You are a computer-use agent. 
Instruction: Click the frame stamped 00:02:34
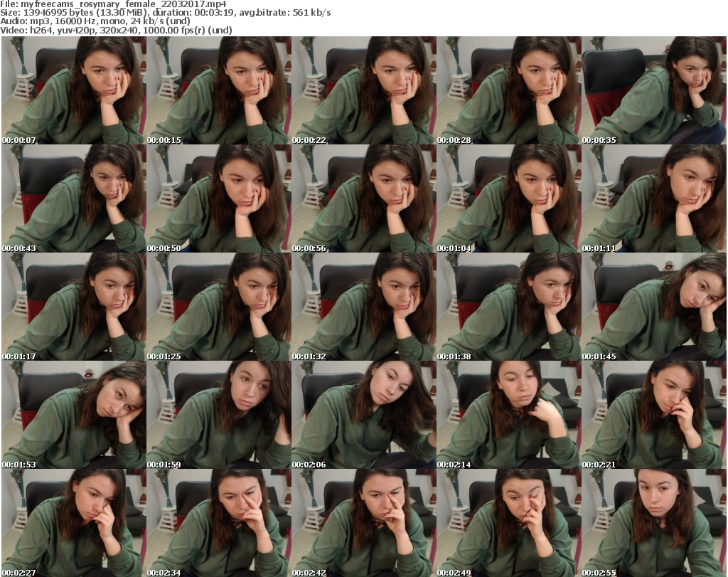coord(219,523)
